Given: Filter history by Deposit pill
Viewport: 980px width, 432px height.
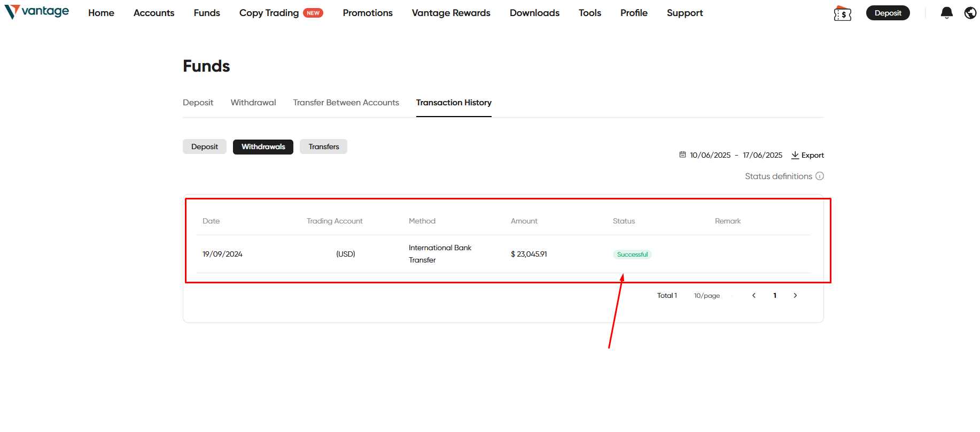Looking at the screenshot, I should click(205, 146).
